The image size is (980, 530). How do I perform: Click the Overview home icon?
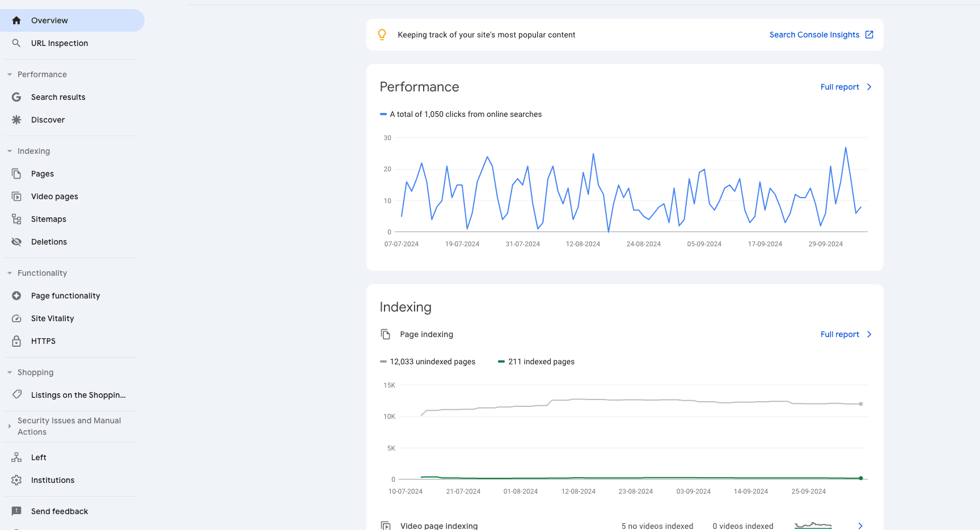(x=16, y=20)
